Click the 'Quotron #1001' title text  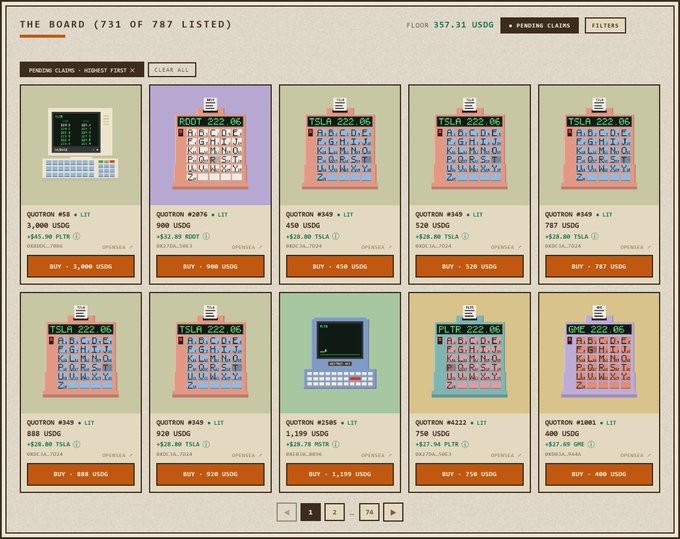click(x=570, y=422)
